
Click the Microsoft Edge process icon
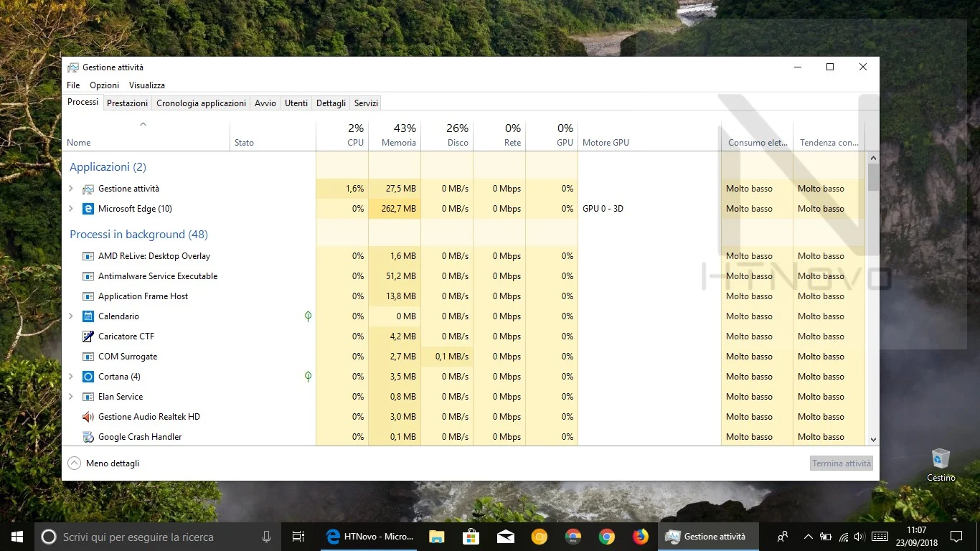point(88,209)
